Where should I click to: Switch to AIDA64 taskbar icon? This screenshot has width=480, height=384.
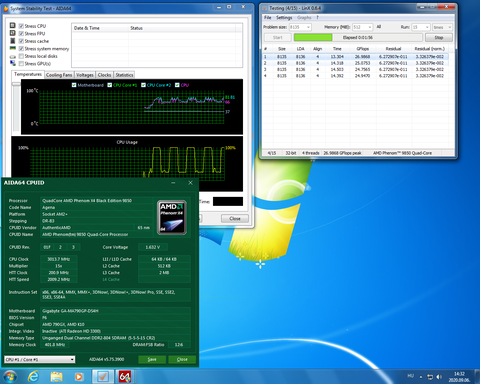coord(125,377)
